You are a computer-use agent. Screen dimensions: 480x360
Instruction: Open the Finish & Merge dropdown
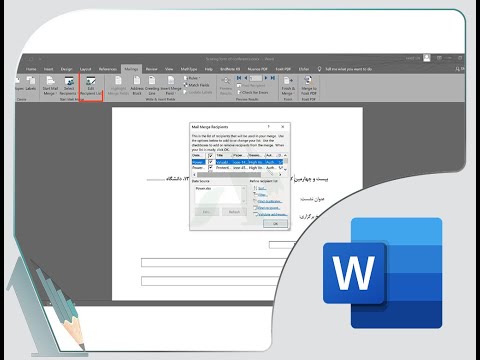[288, 86]
